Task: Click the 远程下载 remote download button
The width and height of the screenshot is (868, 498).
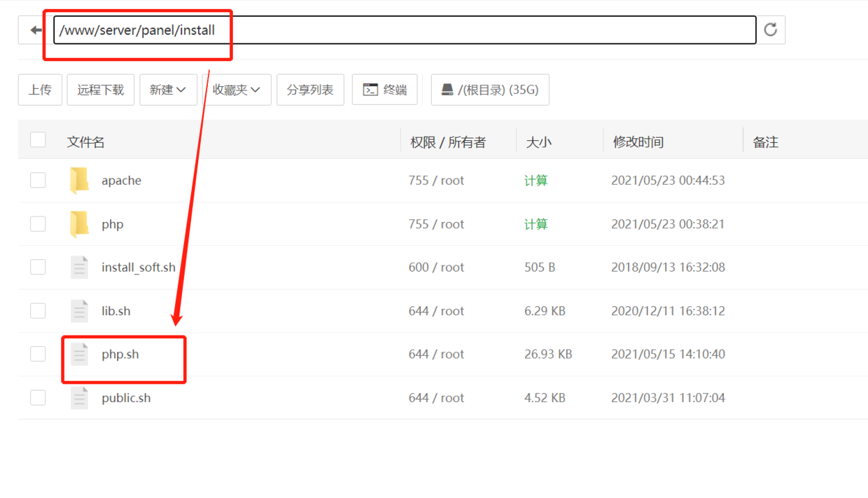Action: tap(100, 89)
